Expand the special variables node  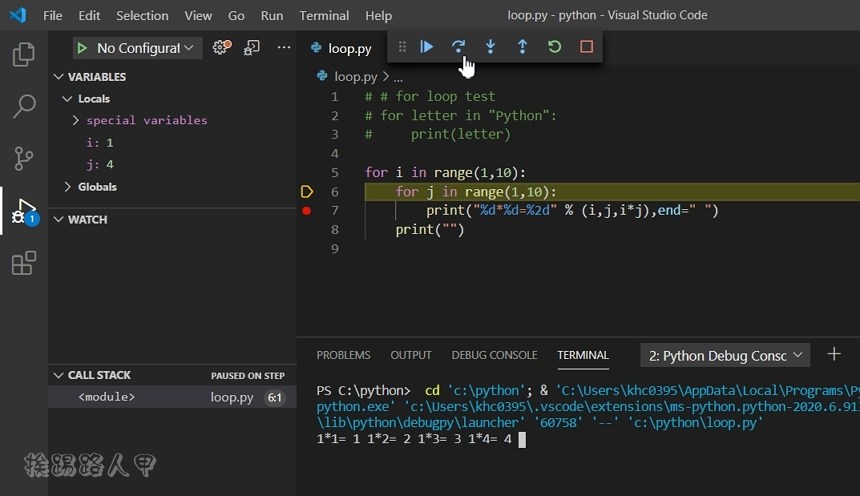[x=76, y=120]
